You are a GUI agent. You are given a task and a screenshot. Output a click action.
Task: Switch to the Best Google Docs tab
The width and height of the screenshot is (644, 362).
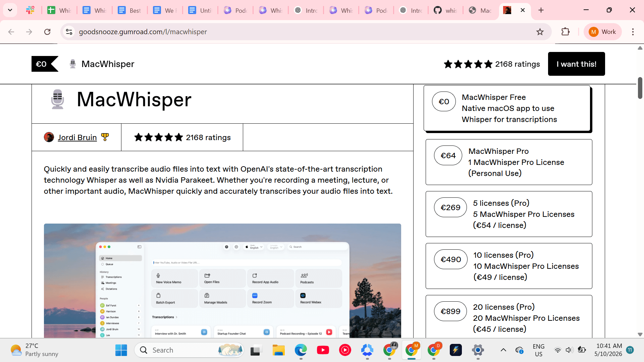pos(129,10)
